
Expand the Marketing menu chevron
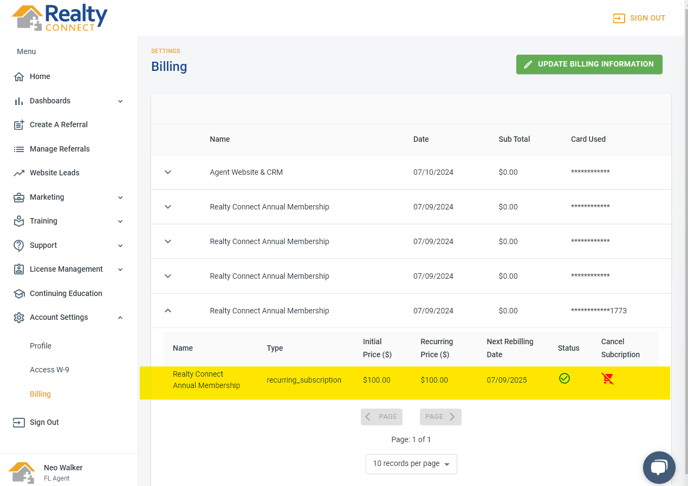click(120, 197)
